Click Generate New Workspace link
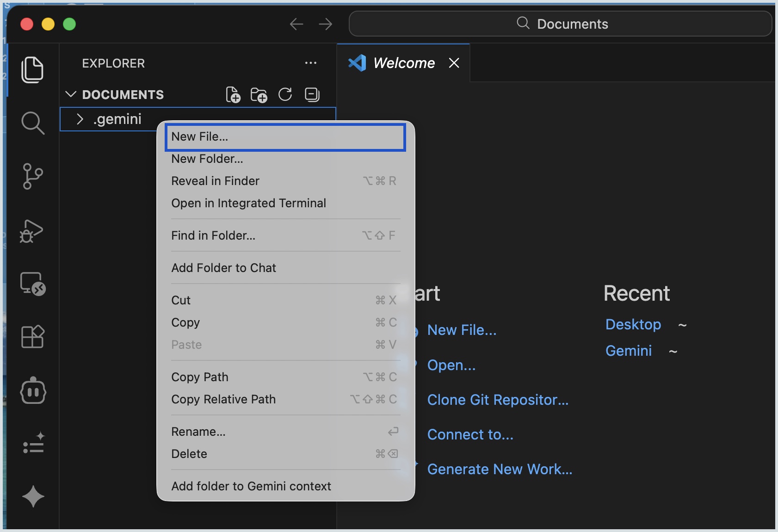 pos(500,469)
